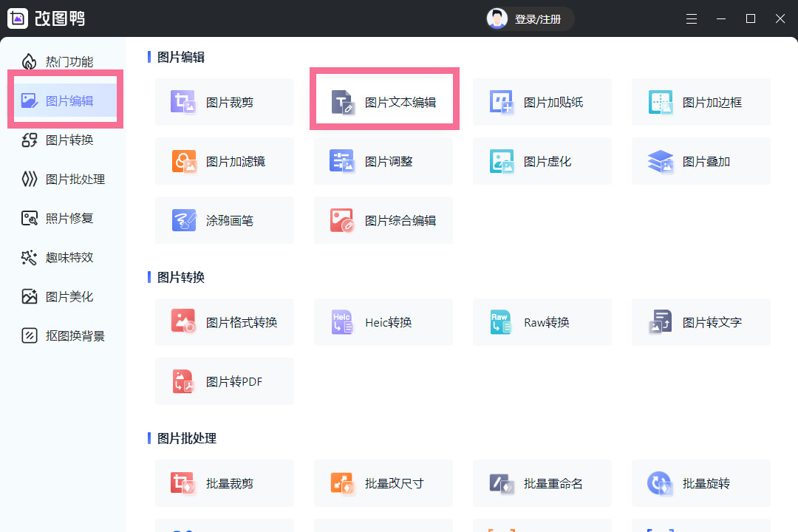Viewport: 798px width, 532px height.
Task: Click the 图片批处理 section heading
Action: (187, 438)
